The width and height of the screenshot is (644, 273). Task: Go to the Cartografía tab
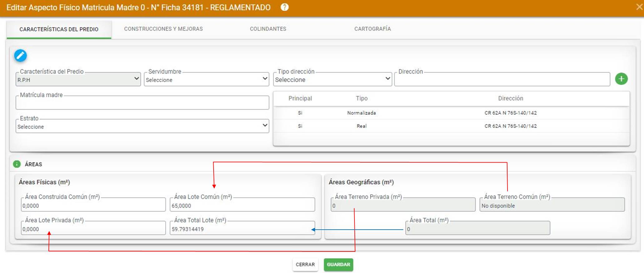pyautogui.click(x=372, y=29)
